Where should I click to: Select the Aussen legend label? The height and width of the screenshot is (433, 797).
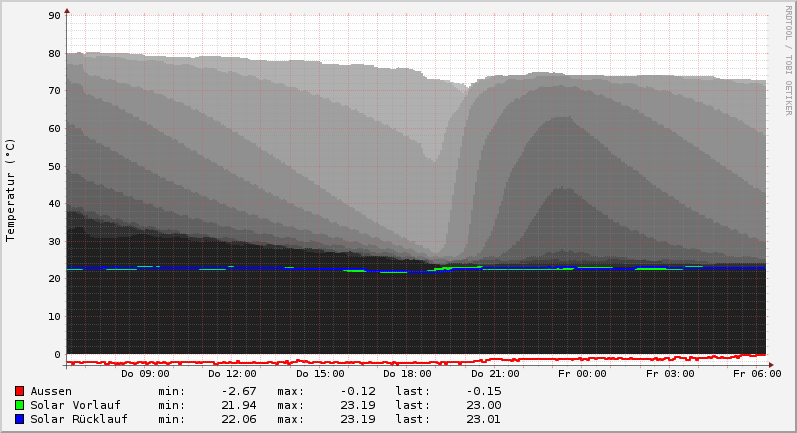(x=51, y=391)
